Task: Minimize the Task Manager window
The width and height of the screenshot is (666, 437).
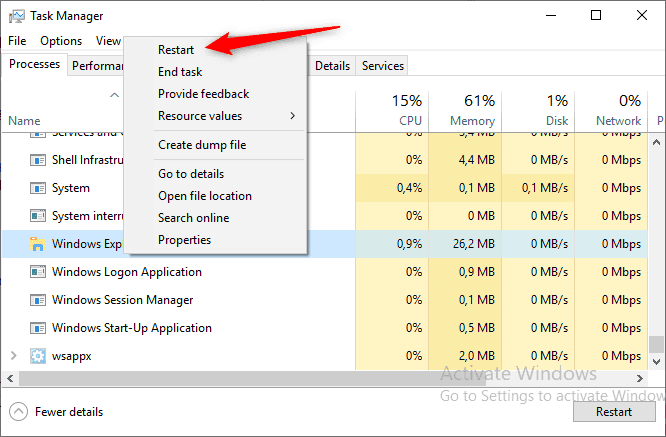Action: click(x=551, y=16)
